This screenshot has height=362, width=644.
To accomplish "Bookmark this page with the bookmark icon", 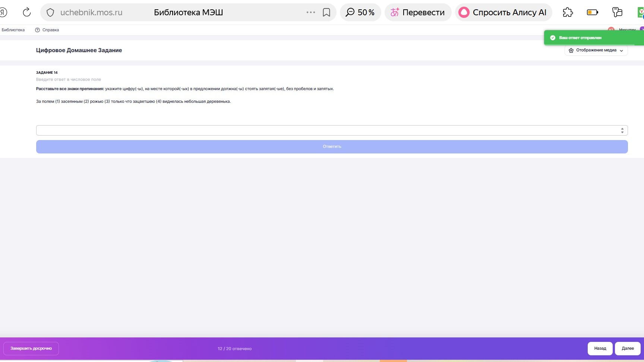I will (326, 13).
